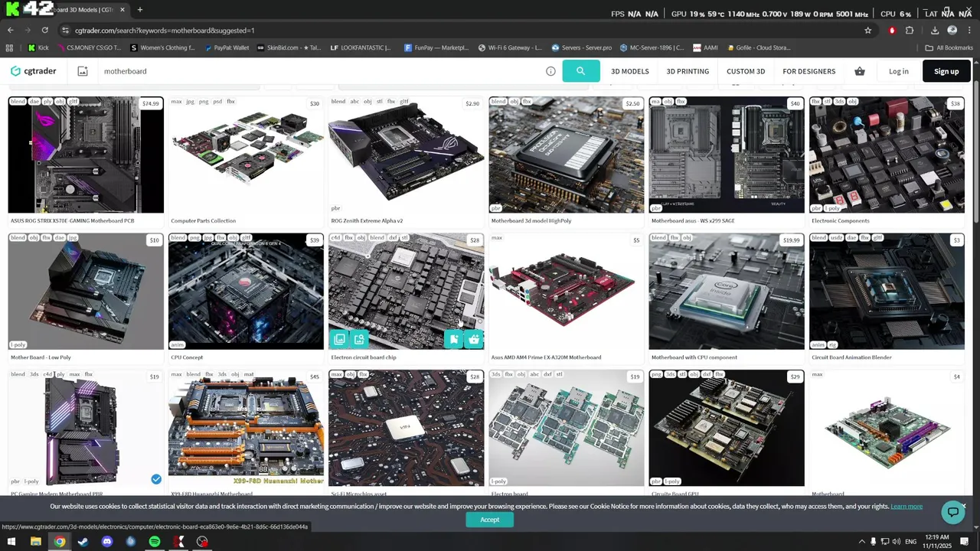This screenshot has width=980, height=551.
Task: Open the SkinBid.com bookmark
Action: click(x=289, y=47)
